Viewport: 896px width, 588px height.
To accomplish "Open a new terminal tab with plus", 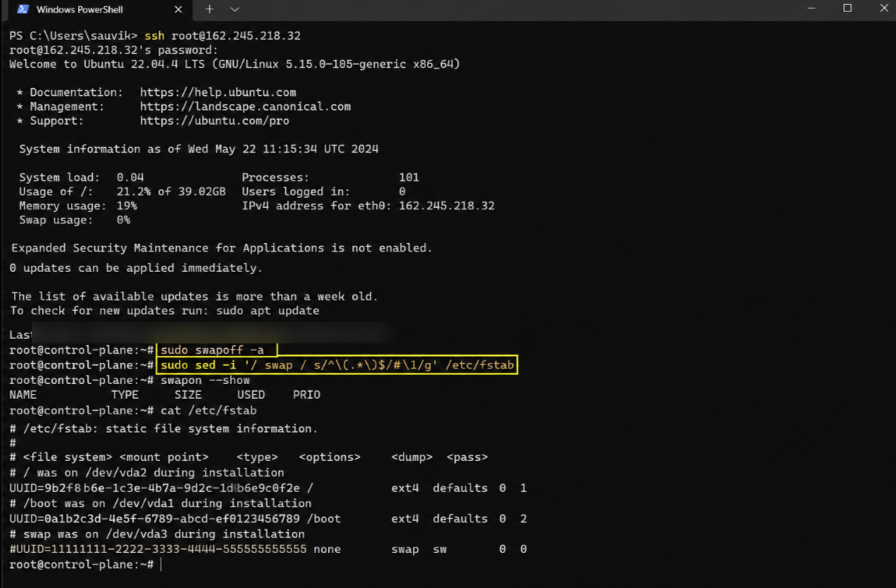I will coord(209,9).
